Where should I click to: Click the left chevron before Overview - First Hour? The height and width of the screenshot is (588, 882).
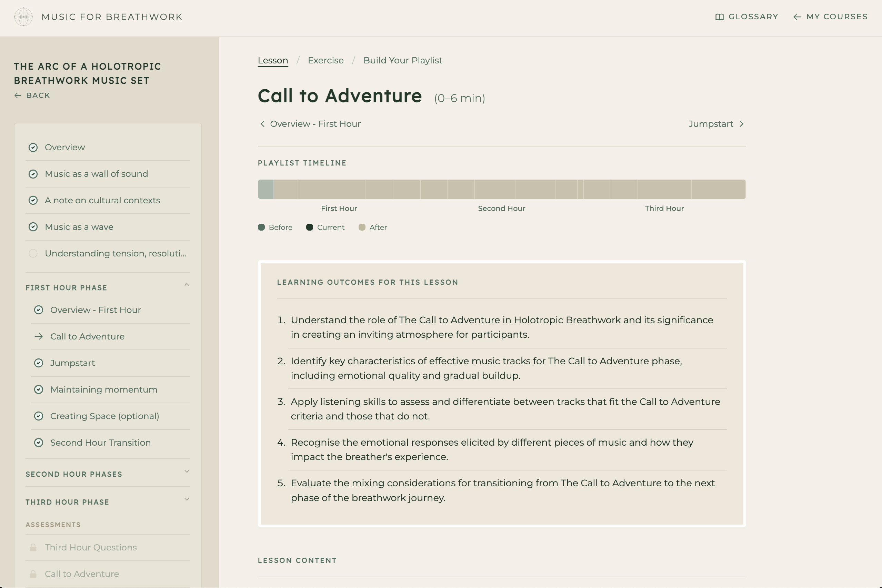click(262, 124)
